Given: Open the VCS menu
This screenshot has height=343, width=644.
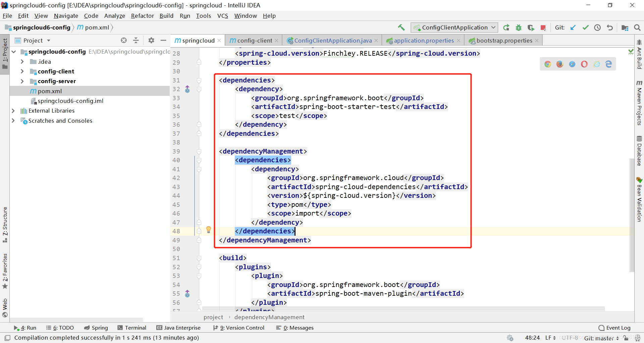Looking at the screenshot, I should (222, 16).
